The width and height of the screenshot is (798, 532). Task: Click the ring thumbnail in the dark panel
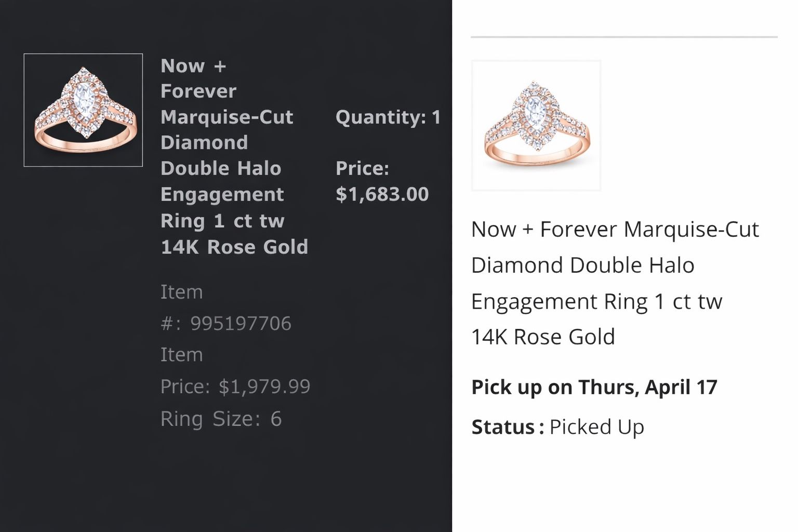pos(83,110)
